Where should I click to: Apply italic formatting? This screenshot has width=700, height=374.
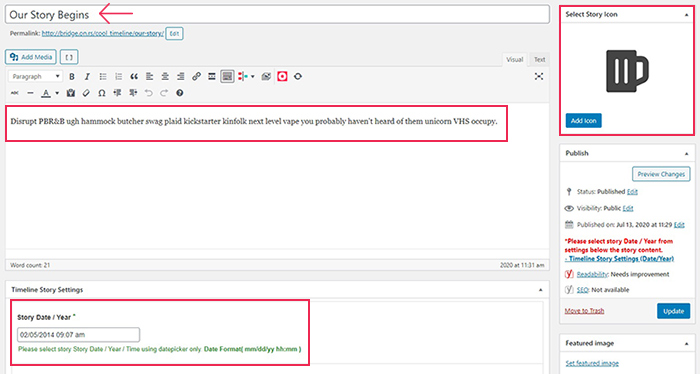click(87, 77)
